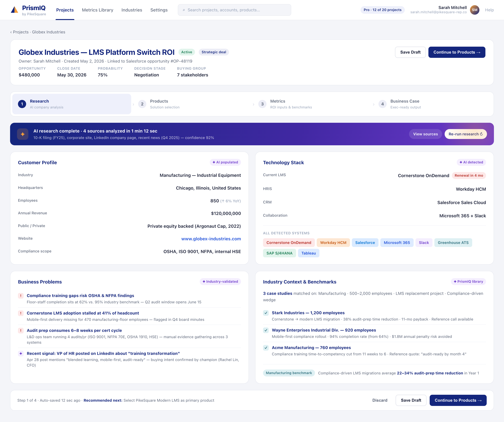Click step 2 Products number circle
Screen dimensions: 504x422
click(x=142, y=104)
